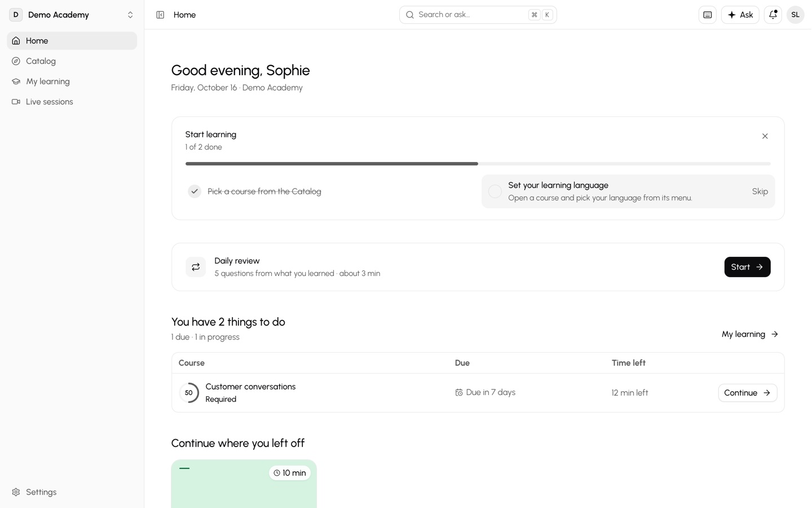
Task: Click the D workspace logo badge
Action: click(x=16, y=15)
